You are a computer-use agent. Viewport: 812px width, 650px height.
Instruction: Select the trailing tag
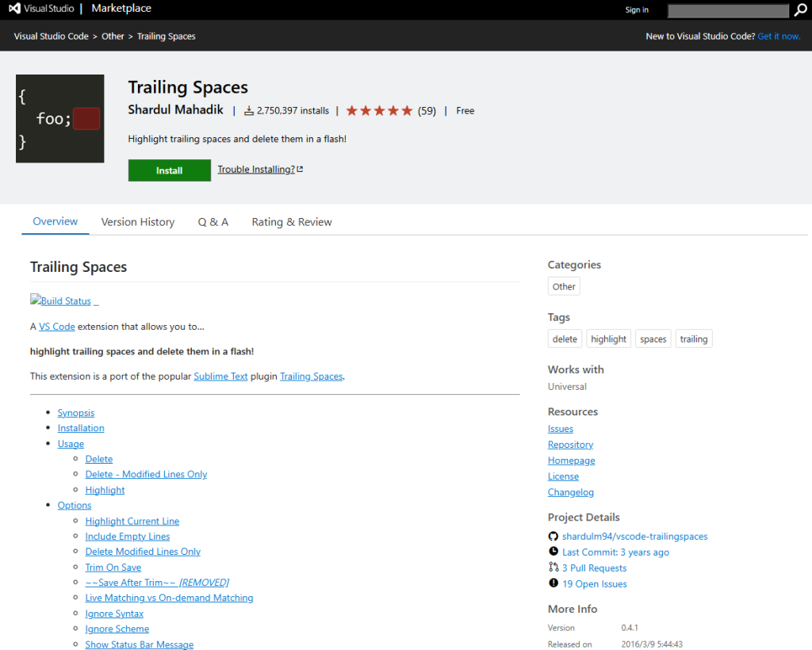(693, 339)
